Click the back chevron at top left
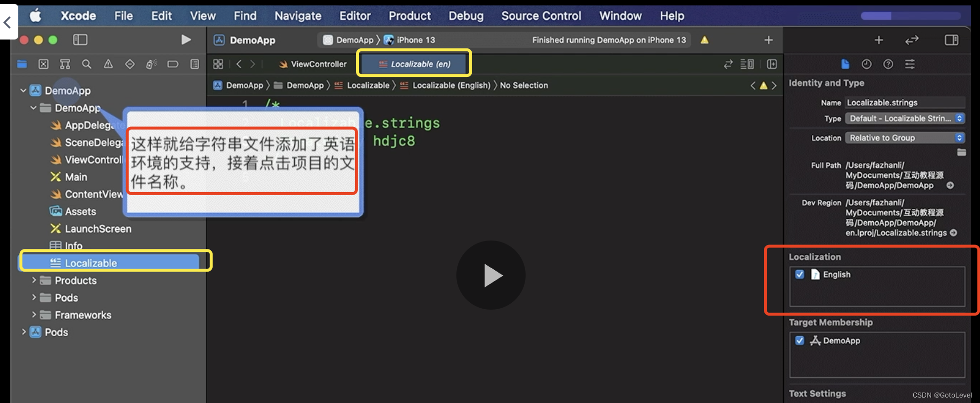The image size is (980, 403). coord(7,22)
